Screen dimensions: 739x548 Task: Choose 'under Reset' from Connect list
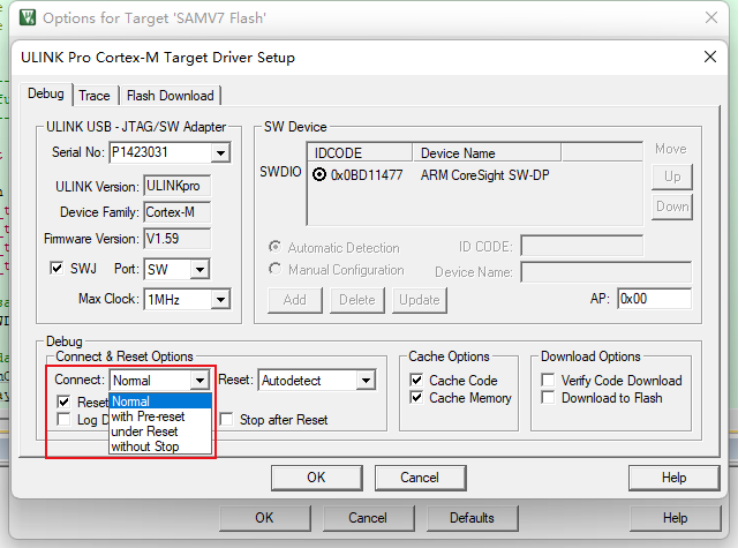[144, 431]
